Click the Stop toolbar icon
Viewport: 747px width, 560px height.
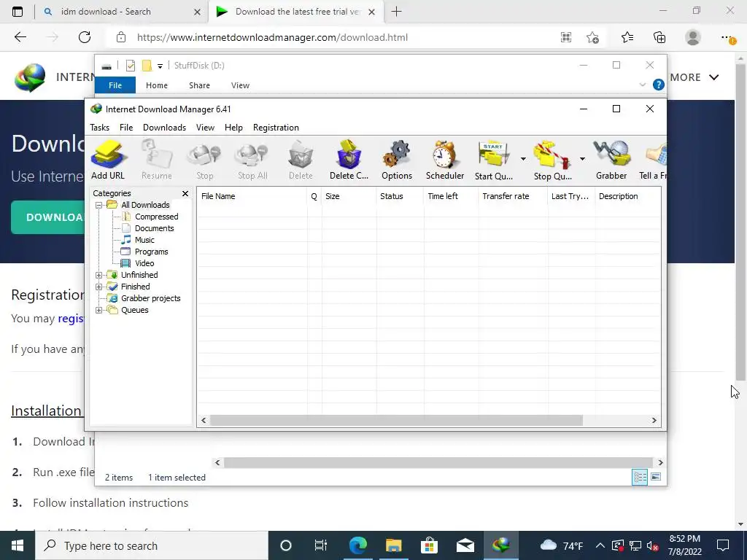[x=204, y=160]
